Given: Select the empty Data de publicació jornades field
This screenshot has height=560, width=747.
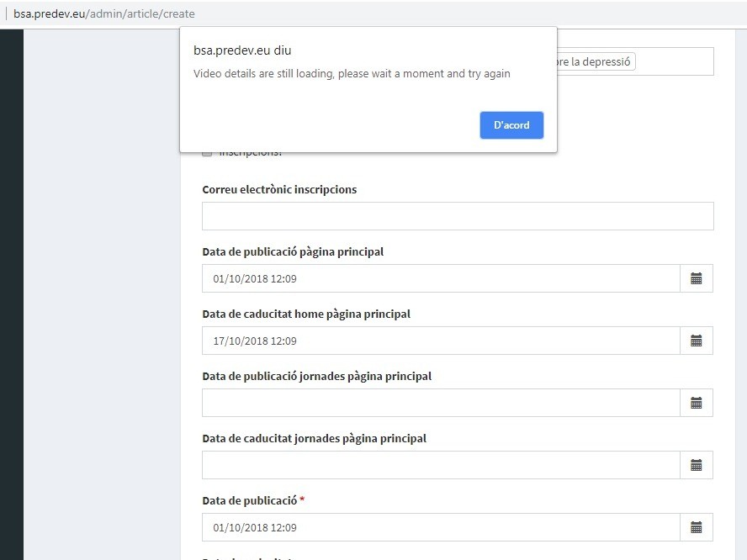Looking at the screenshot, I should point(441,403).
